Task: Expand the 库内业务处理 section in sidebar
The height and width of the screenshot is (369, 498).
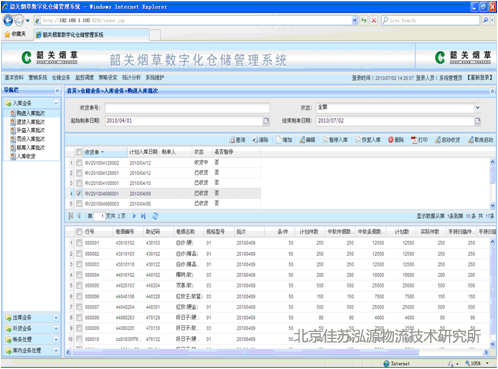Action: [56, 350]
